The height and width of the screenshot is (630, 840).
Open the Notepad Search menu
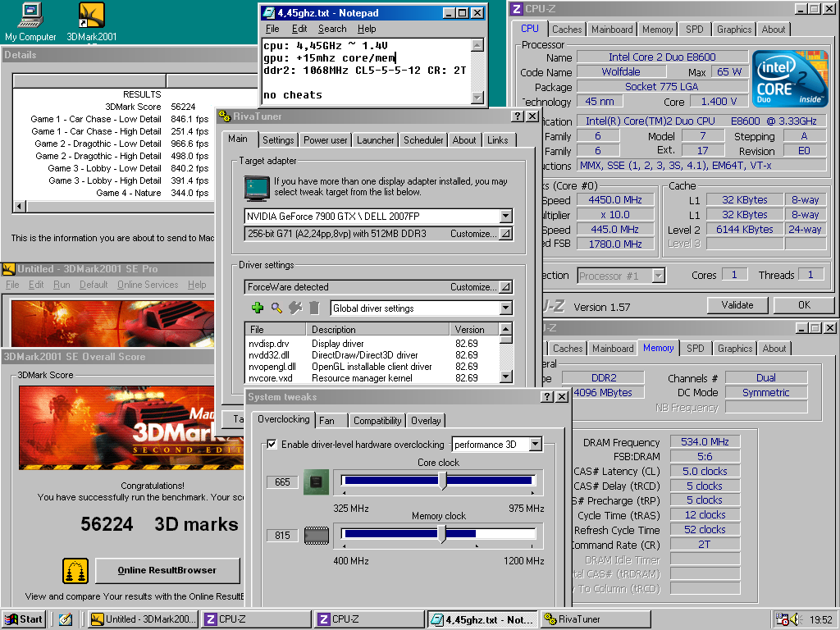point(332,29)
